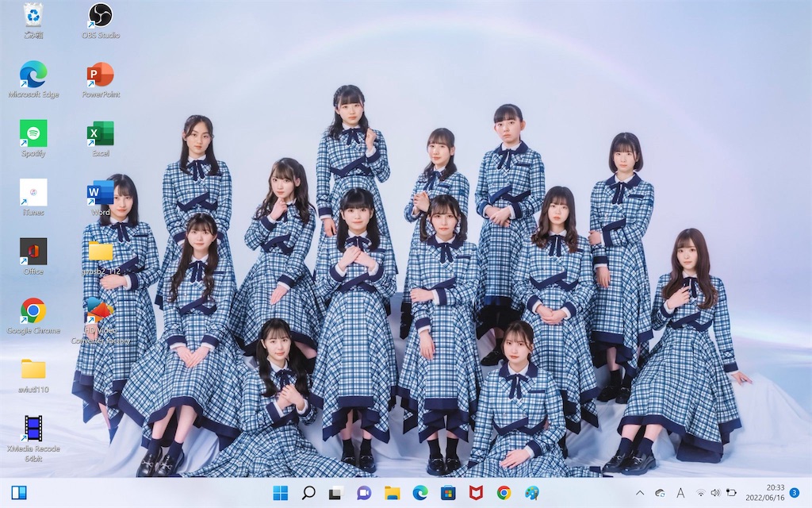
Task: Click the sync status tray icon
Action: 660,493
